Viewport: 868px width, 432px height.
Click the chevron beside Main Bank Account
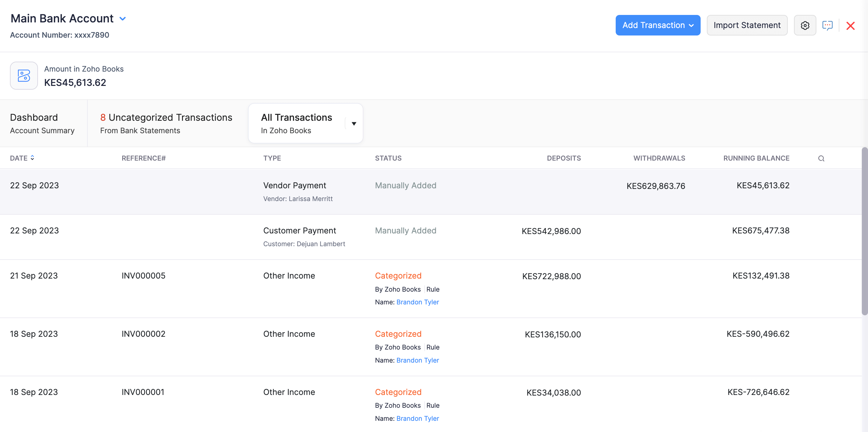point(123,19)
